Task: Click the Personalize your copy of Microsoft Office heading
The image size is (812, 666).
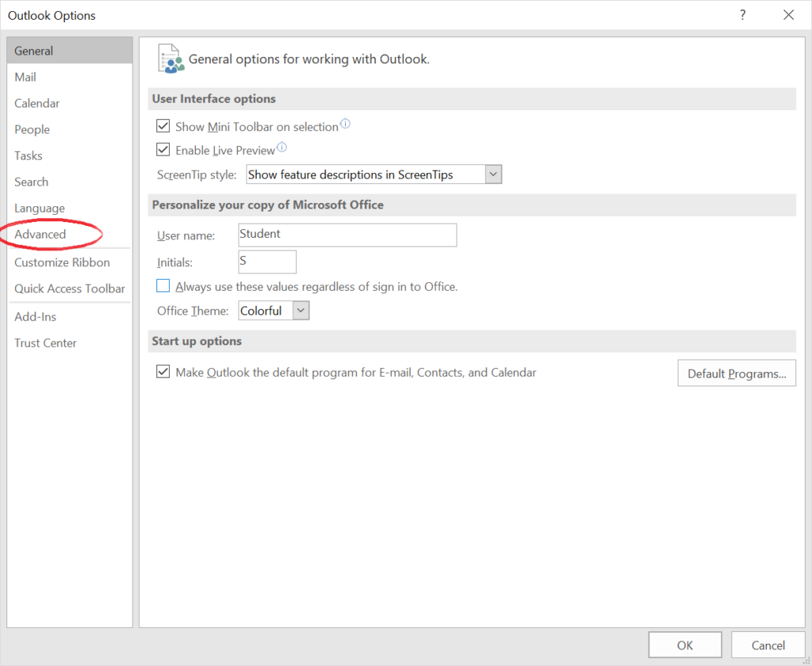Action: (x=268, y=205)
